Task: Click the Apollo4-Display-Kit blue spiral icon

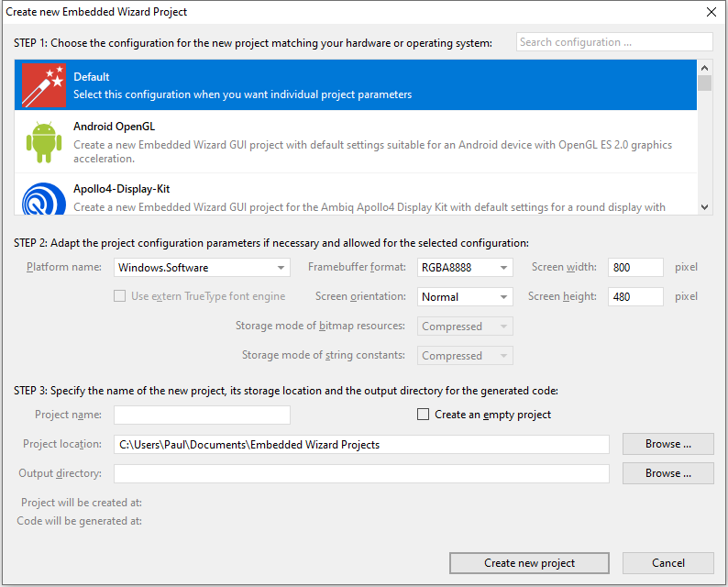Action: 43,198
